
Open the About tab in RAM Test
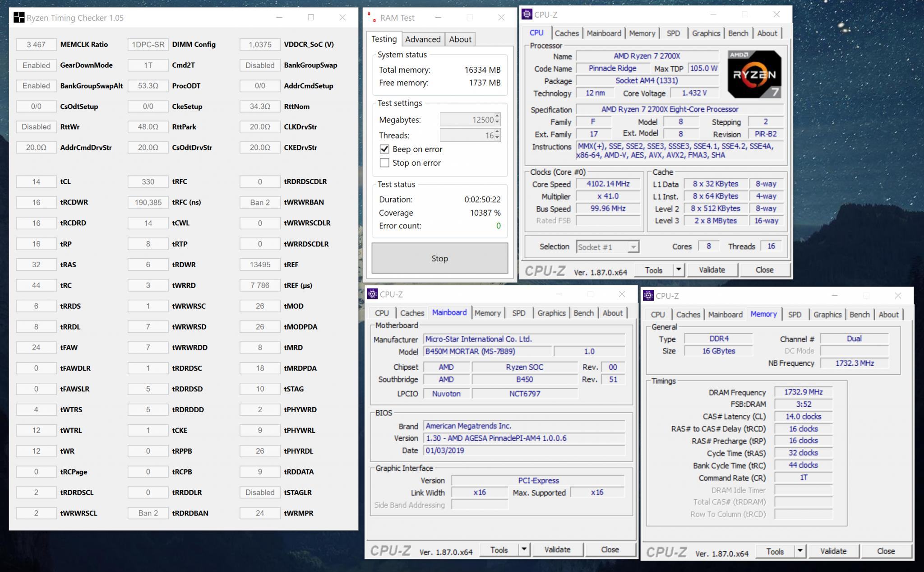pyautogui.click(x=460, y=39)
